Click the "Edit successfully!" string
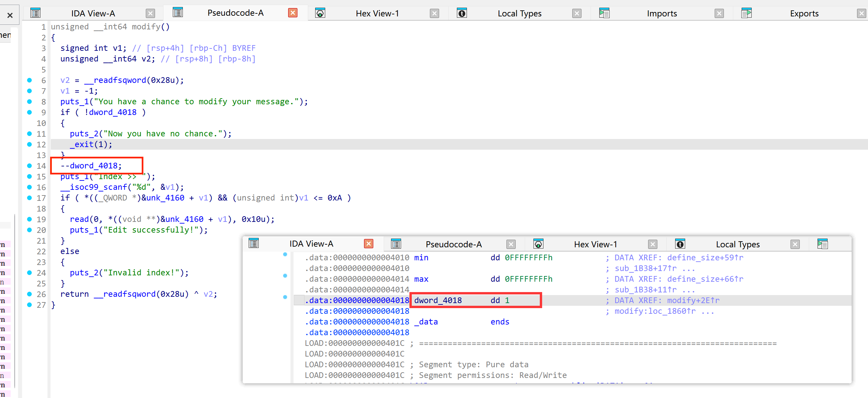 pos(151,230)
